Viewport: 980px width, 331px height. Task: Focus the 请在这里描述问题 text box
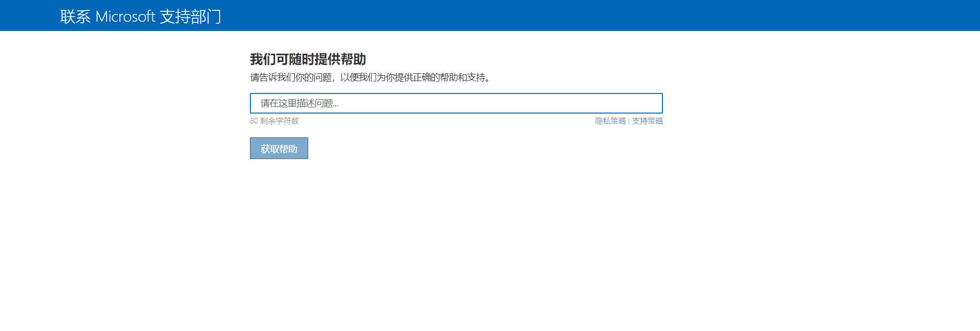[x=456, y=103]
